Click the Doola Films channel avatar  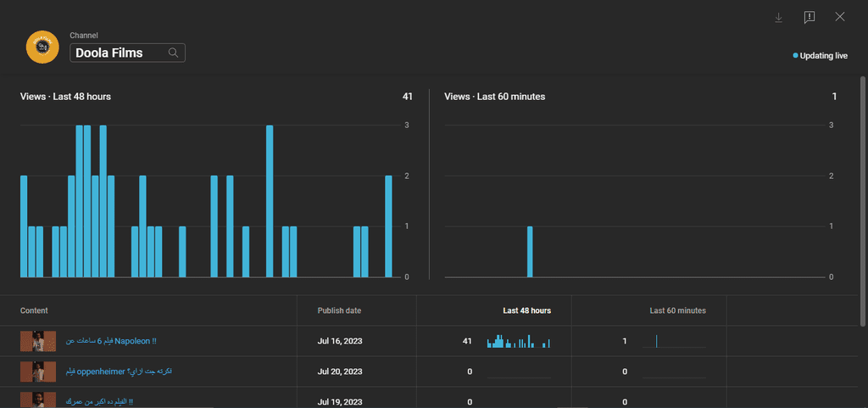(42, 47)
